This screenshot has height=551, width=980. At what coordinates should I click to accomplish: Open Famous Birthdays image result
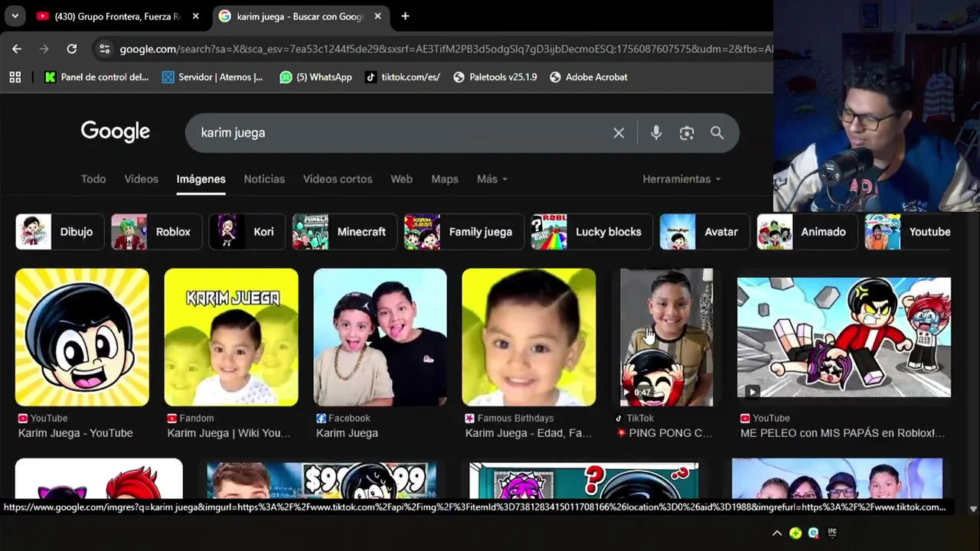click(x=529, y=337)
